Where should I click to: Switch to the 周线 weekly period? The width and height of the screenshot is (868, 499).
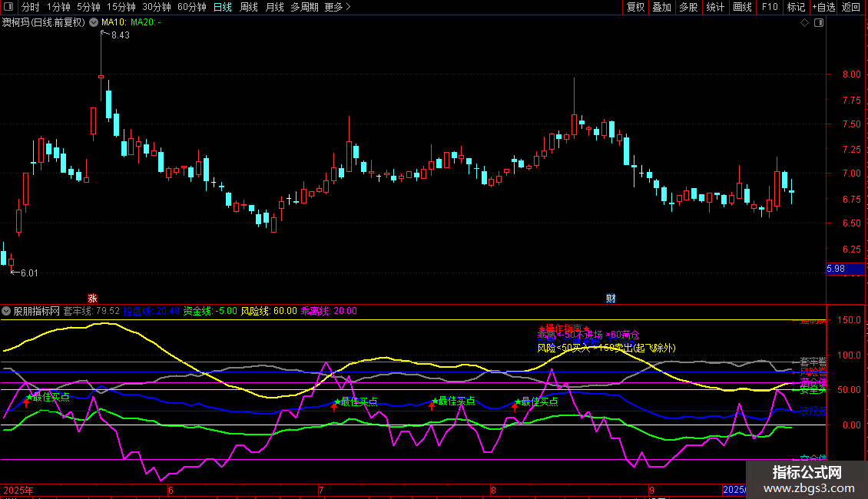[x=249, y=8]
